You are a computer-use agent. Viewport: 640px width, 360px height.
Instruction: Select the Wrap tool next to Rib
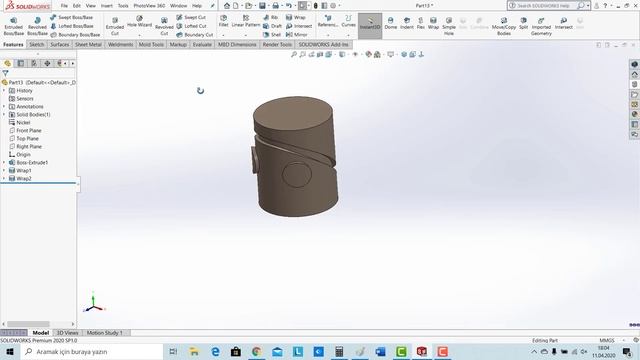tap(296, 17)
